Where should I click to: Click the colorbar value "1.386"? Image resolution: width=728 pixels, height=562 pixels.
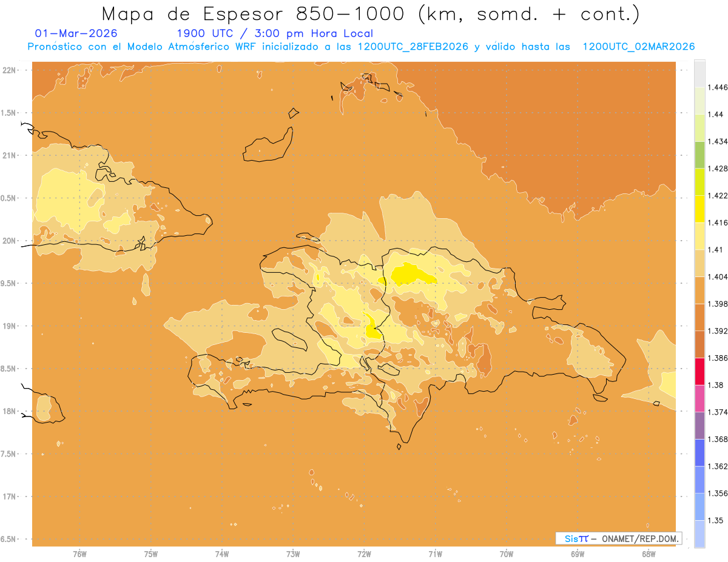click(x=718, y=358)
